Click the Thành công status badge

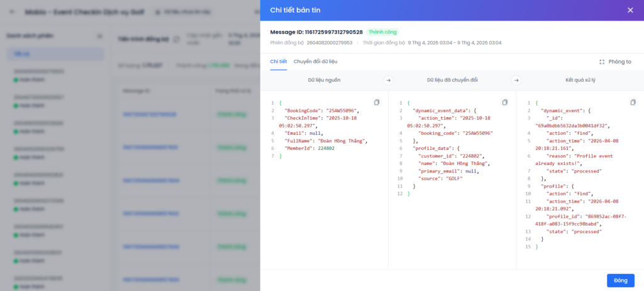click(382, 32)
